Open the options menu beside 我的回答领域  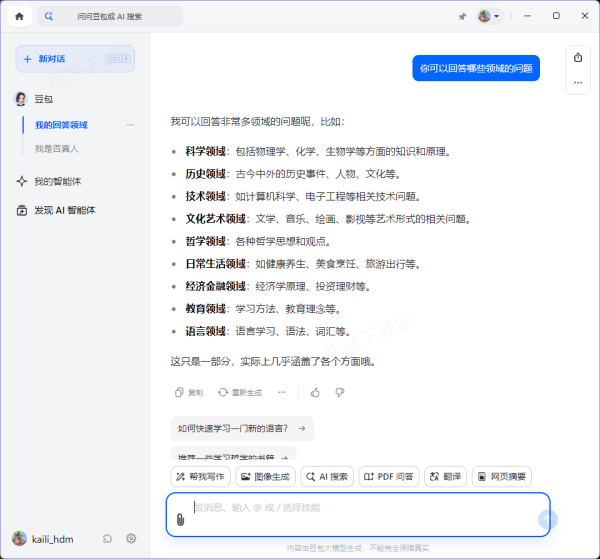pos(130,125)
